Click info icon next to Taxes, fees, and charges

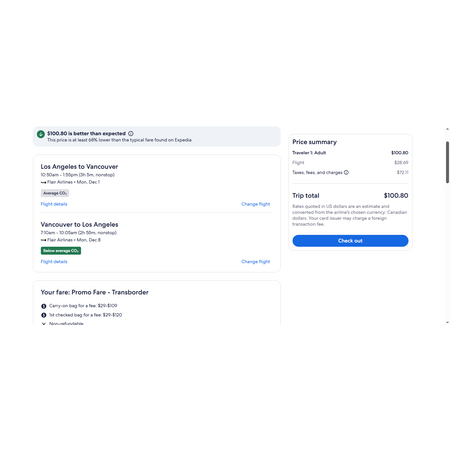(346, 172)
